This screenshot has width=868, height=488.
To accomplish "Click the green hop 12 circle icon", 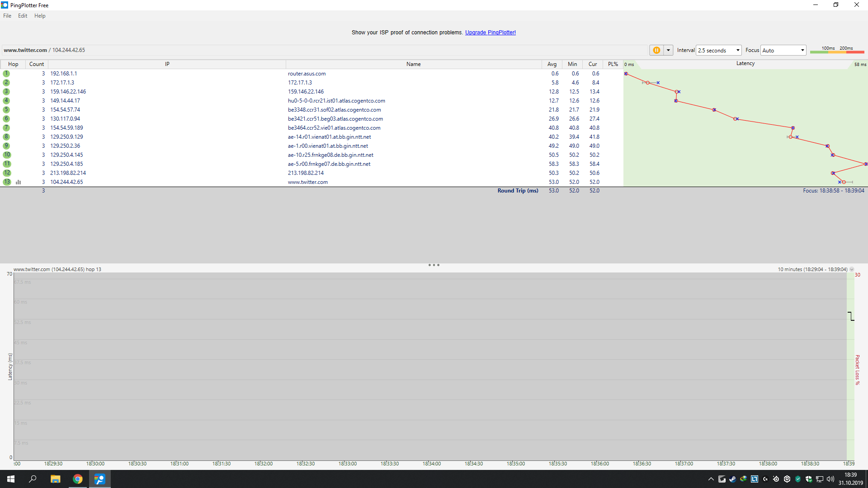I will click(7, 173).
